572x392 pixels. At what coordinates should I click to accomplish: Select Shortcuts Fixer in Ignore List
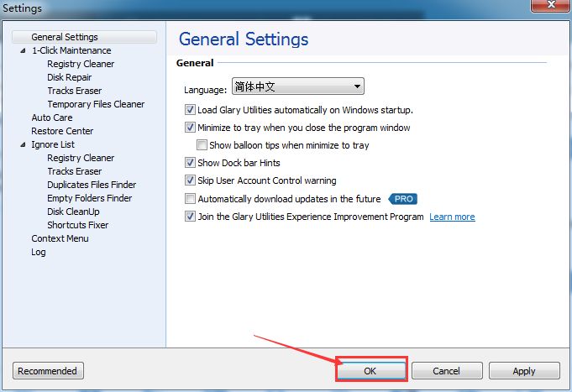point(77,225)
